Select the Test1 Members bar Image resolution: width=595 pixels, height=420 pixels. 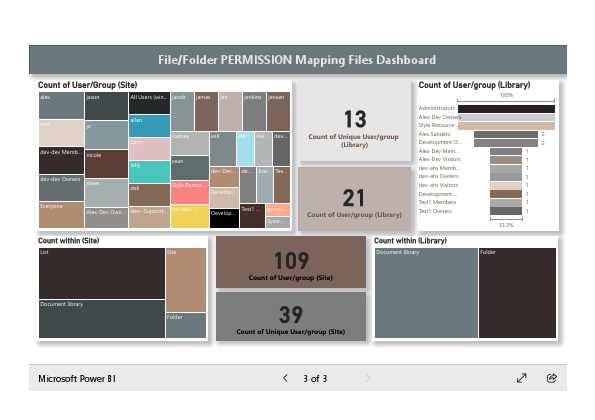[506, 202]
